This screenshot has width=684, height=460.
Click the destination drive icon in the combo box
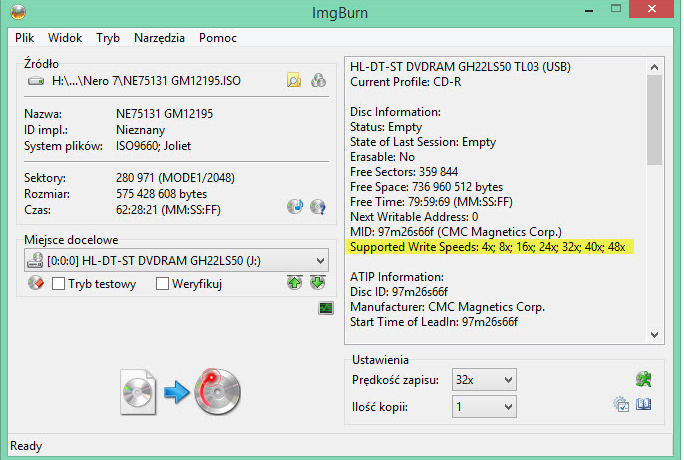[35, 260]
